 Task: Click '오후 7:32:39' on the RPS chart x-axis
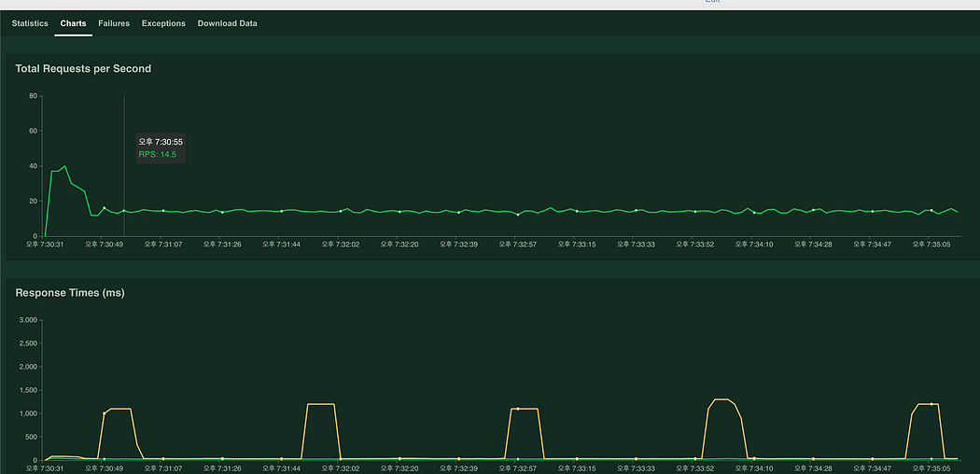click(x=459, y=244)
